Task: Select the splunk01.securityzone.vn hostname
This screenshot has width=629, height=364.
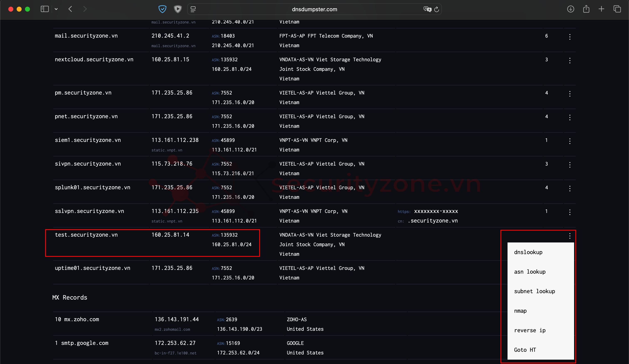Action: point(93,187)
